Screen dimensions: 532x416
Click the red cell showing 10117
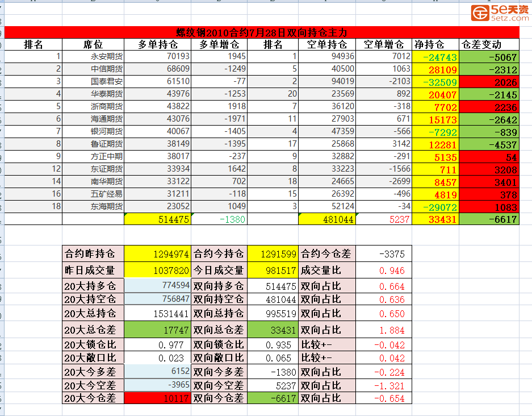(x=158, y=398)
